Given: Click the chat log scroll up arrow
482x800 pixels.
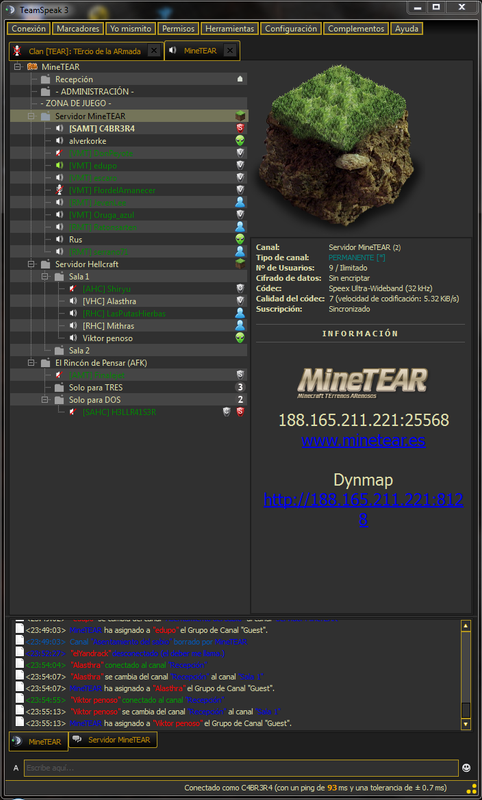Looking at the screenshot, I should (465, 626).
